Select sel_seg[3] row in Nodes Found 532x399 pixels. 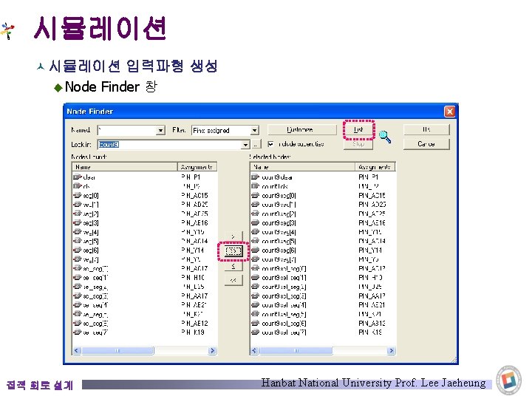[144, 296]
